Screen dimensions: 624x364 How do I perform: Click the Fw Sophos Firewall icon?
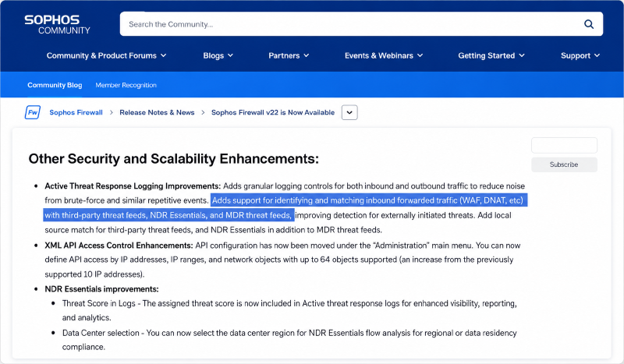(x=33, y=112)
